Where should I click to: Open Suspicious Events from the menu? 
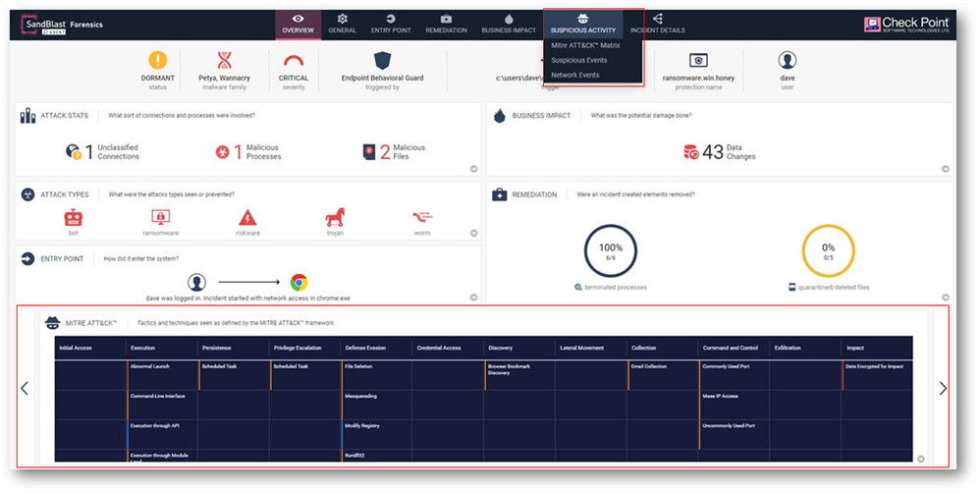tap(580, 60)
